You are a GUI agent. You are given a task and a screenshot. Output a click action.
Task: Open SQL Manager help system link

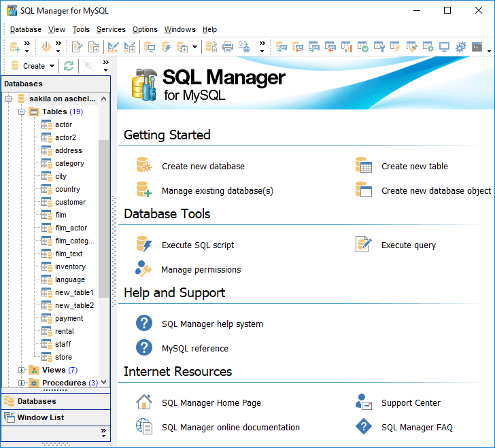212,324
